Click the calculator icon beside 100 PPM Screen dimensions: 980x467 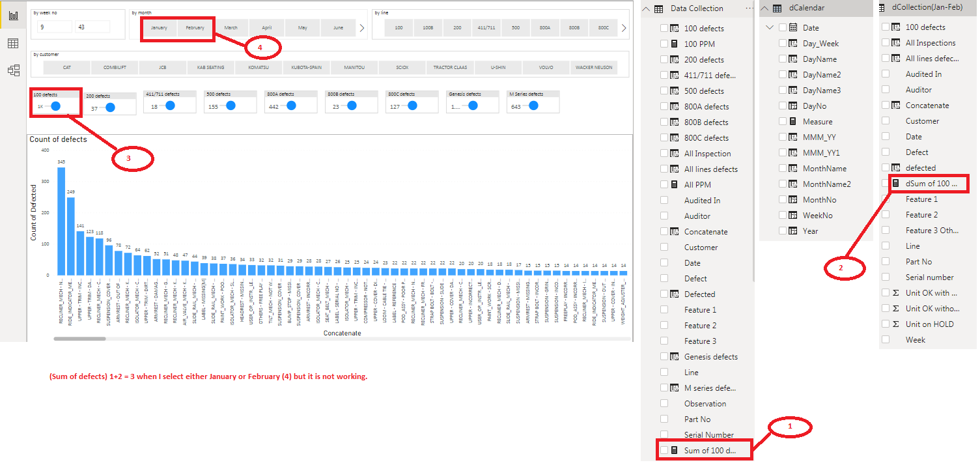pos(674,44)
